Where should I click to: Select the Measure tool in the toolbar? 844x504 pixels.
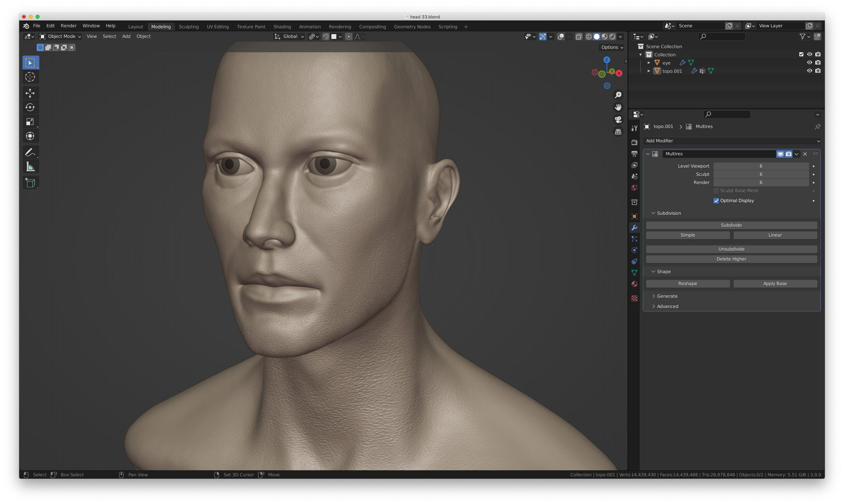click(30, 166)
